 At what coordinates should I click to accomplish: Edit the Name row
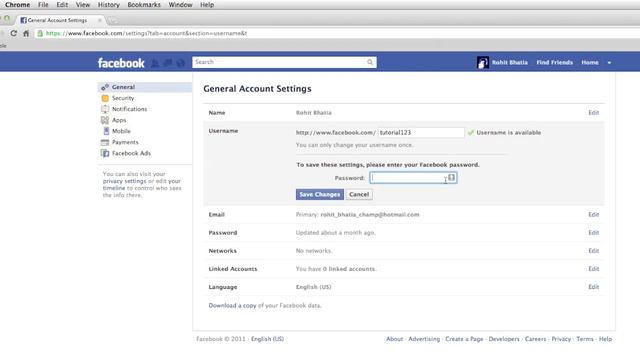(x=593, y=113)
